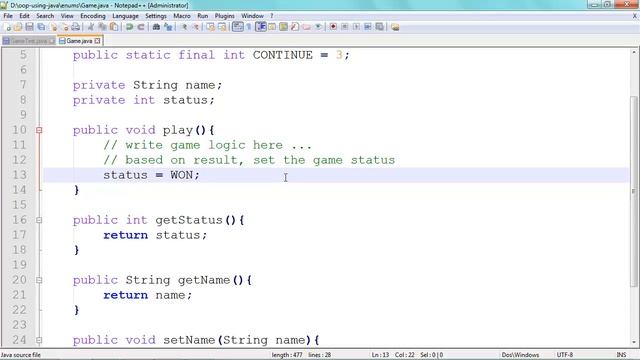This screenshot has height=360, width=640.
Task: Click the Redo arrow icon
Action: [141, 27]
